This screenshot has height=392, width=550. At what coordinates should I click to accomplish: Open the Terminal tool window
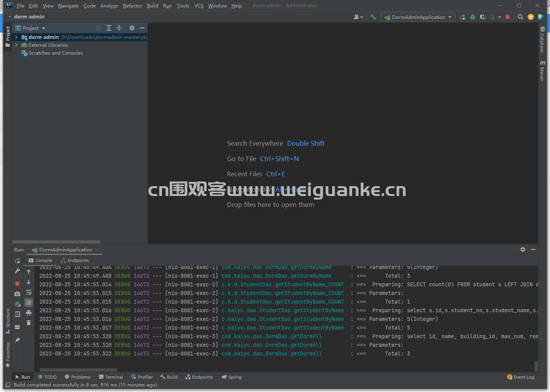[x=111, y=377]
